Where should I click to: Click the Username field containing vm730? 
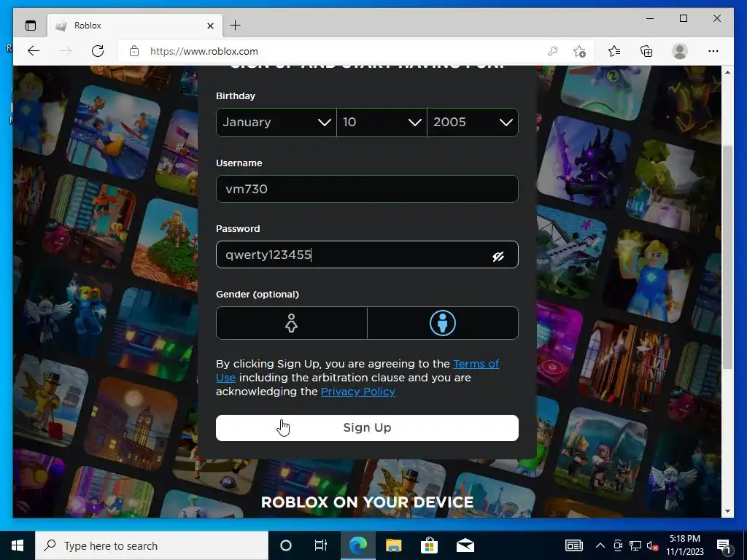pyautogui.click(x=367, y=189)
